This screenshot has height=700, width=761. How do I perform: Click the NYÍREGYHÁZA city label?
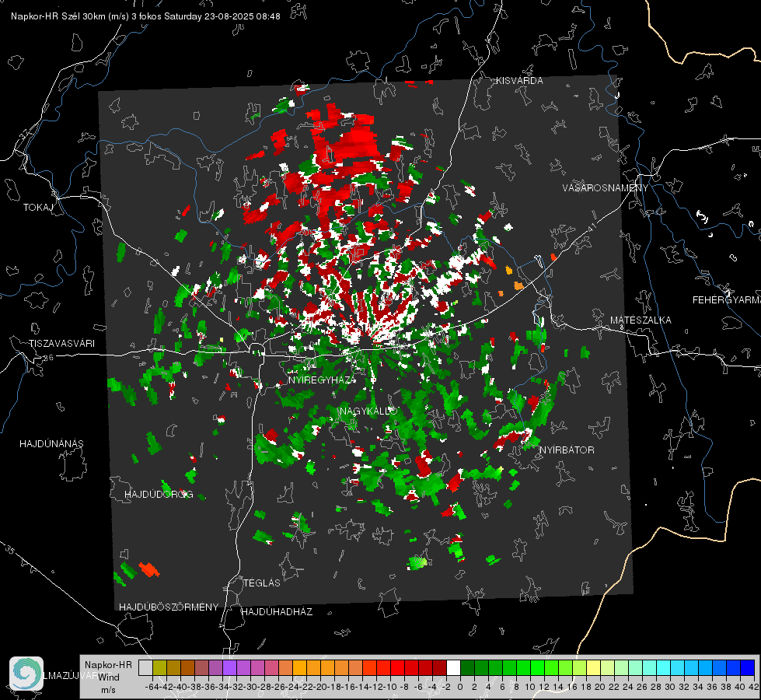[x=322, y=380]
